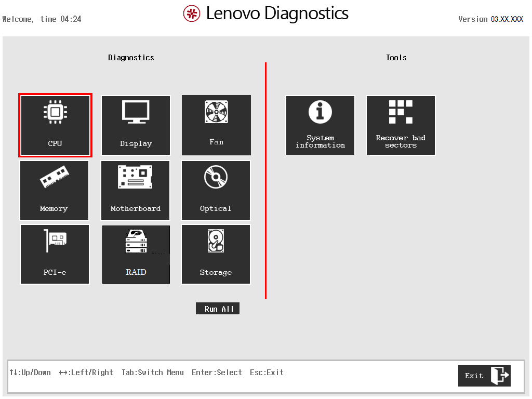This screenshot has height=399, width=532.
Task: Click the Enter:Select hint
Action: point(217,373)
